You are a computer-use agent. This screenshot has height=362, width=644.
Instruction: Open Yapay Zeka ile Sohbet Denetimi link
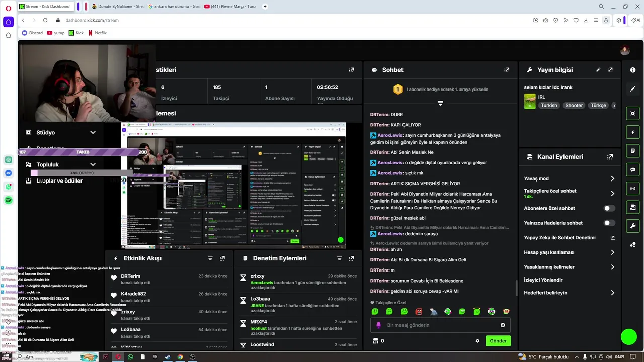[x=569, y=238]
